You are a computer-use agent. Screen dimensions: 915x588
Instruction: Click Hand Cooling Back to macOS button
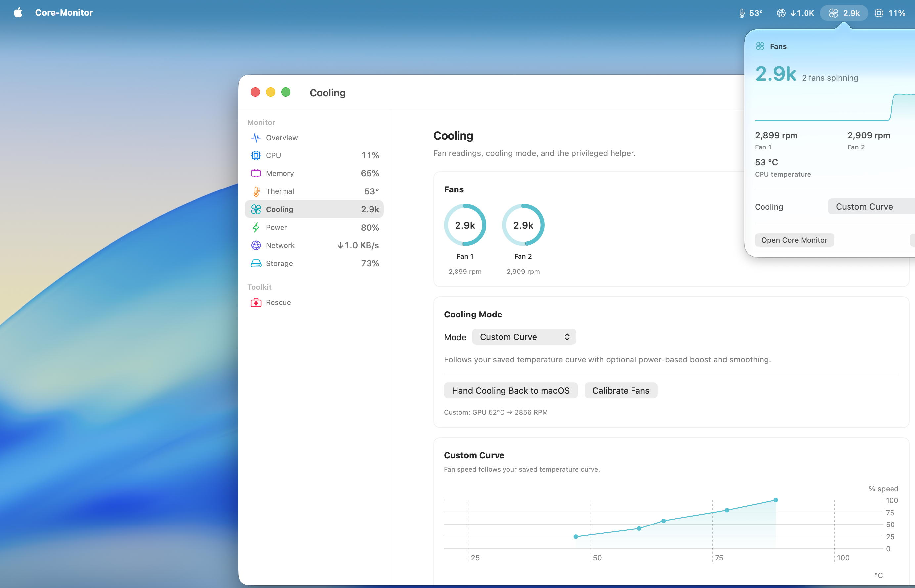click(x=510, y=390)
